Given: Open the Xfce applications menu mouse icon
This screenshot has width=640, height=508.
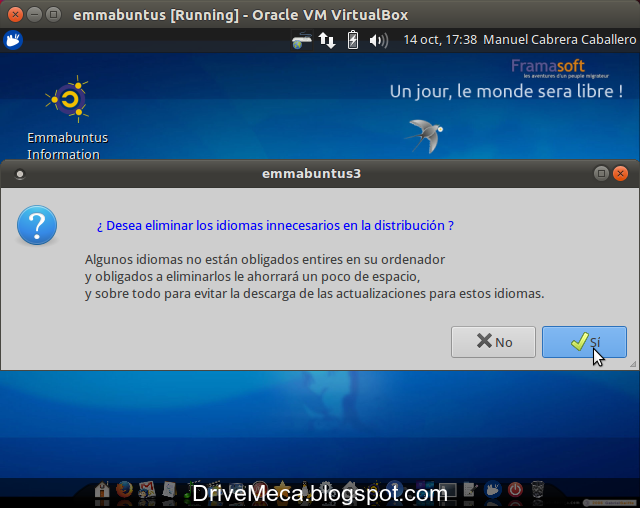Looking at the screenshot, I should tap(13, 40).
